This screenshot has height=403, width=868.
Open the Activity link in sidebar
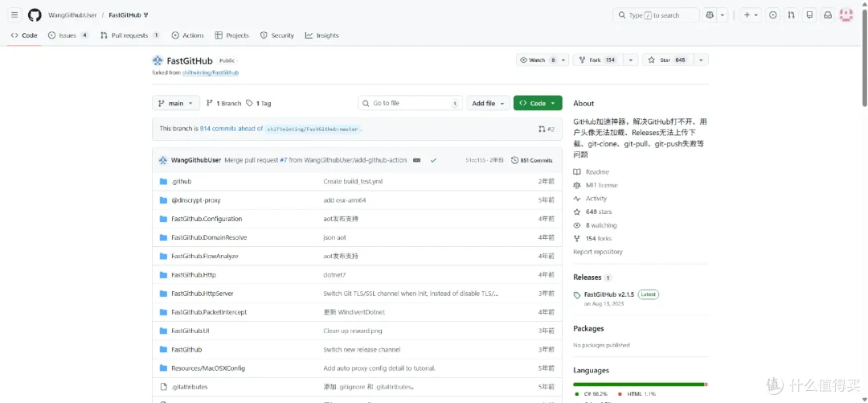[x=590, y=199]
